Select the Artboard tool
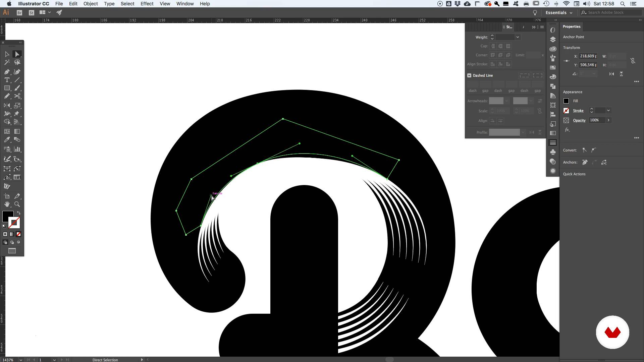The image size is (644, 362). click(x=7, y=196)
